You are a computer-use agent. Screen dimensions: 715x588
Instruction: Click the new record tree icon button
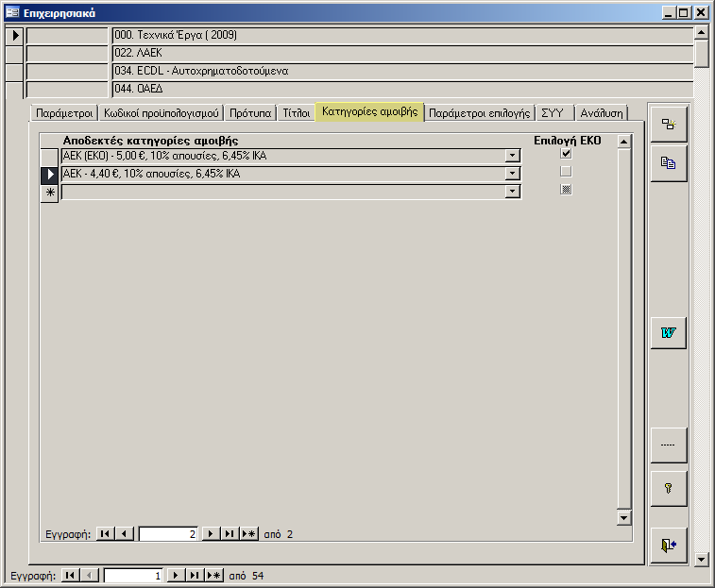click(668, 125)
